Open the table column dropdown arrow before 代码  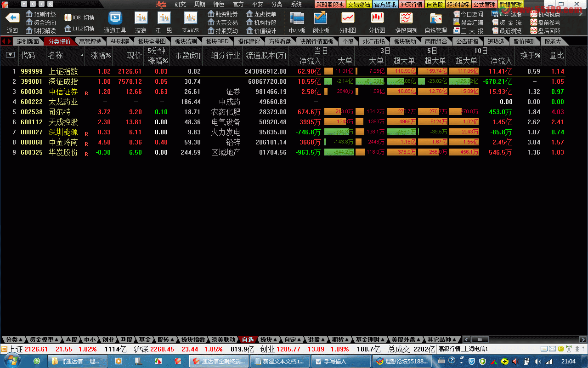click(10, 55)
